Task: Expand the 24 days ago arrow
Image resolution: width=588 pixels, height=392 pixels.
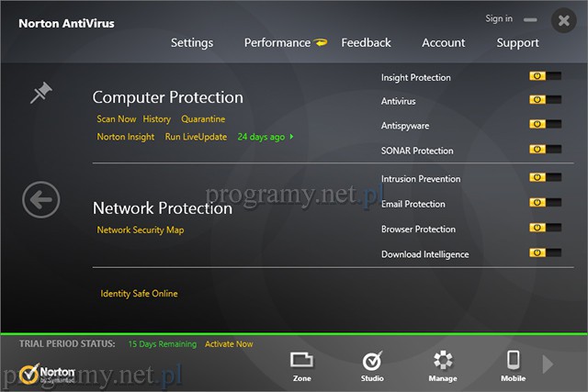Action: pos(292,137)
